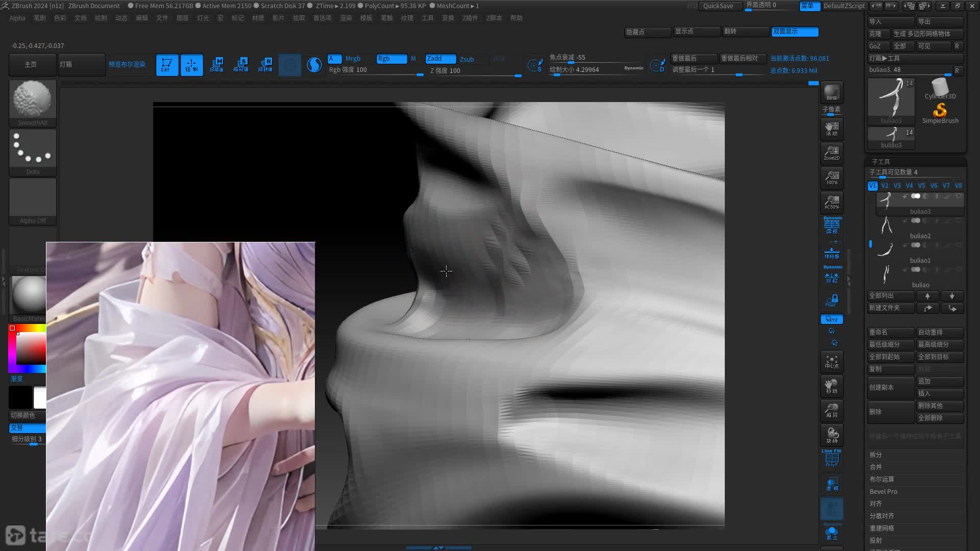Toggle local symmetry (对称) icon

(832, 275)
